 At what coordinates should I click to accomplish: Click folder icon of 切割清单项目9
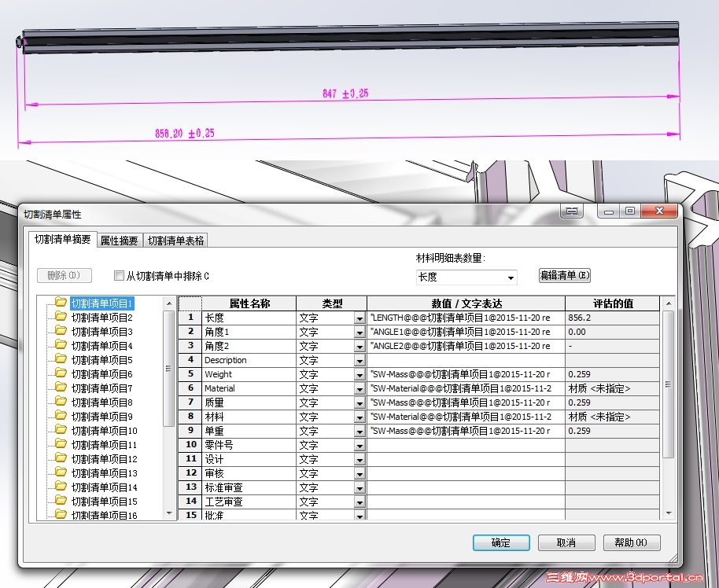[x=61, y=416]
